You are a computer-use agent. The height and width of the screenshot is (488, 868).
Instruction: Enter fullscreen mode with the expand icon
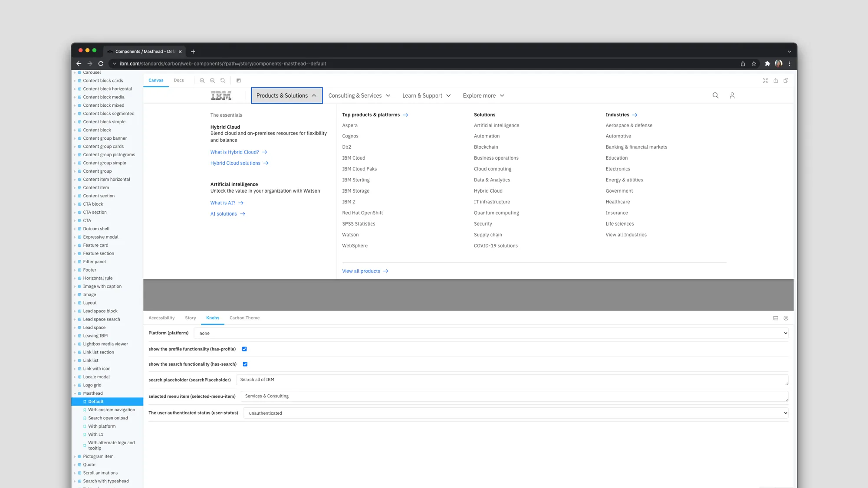(765, 80)
